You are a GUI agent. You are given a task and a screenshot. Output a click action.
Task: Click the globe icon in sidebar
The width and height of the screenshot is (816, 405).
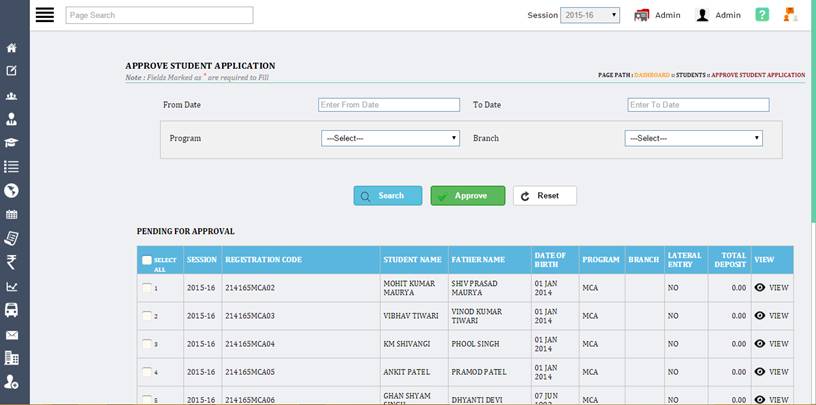tap(12, 190)
